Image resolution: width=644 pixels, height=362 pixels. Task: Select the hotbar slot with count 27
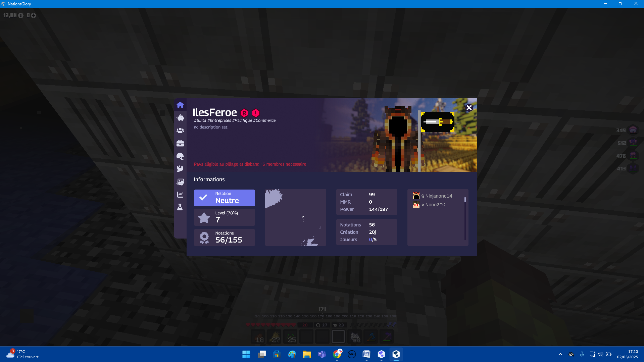click(x=274, y=337)
